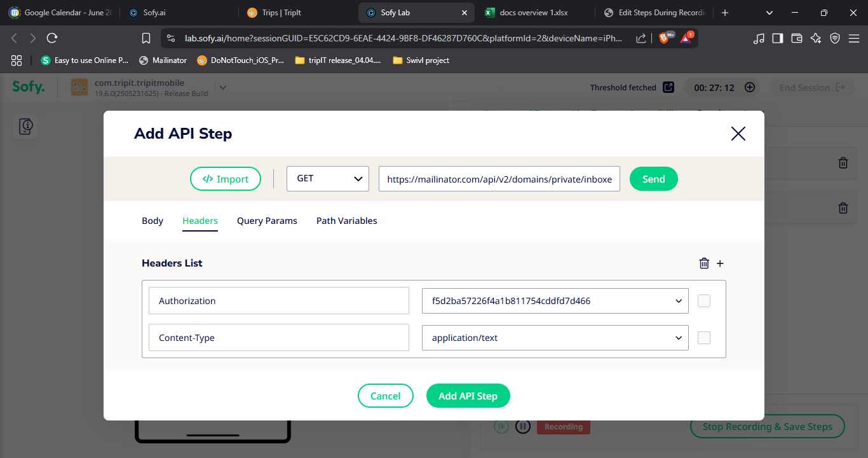
Task: Open the browser main menu
Action: 853,38
